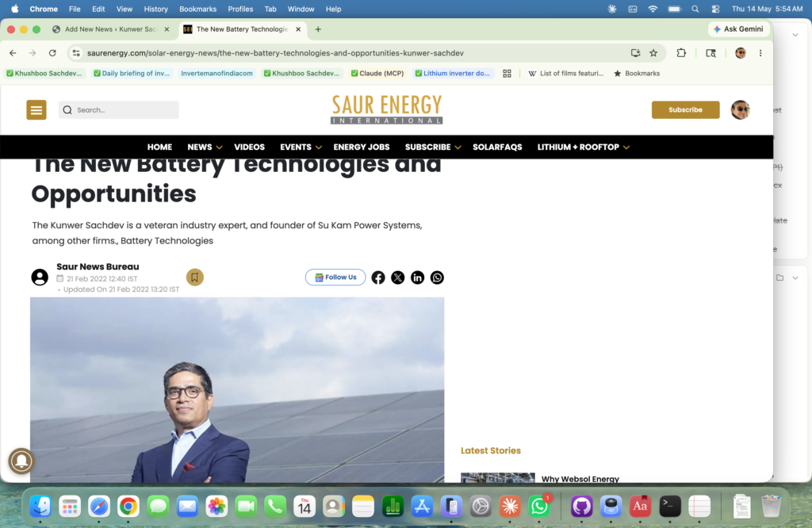Screen dimensions: 812x528
Task: Expand the folder chevron in the background window
Action: 795,278
